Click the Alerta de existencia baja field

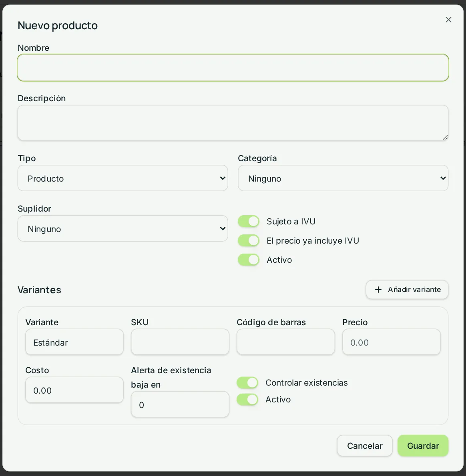coord(180,404)
